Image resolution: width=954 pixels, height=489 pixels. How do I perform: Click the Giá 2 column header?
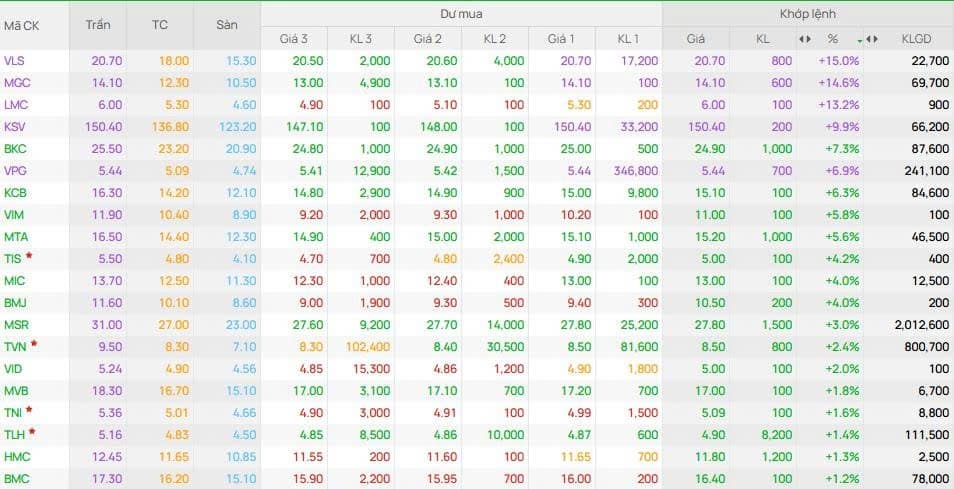point(428,39)
